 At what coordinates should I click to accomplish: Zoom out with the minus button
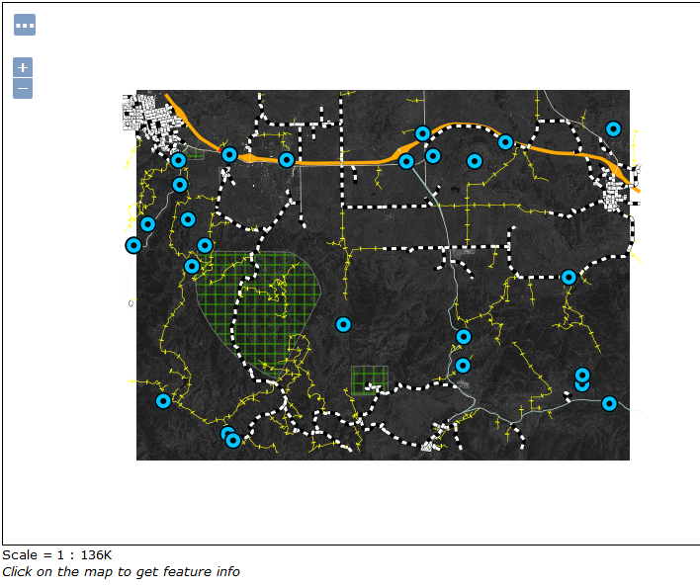click(x=23, y=89)
